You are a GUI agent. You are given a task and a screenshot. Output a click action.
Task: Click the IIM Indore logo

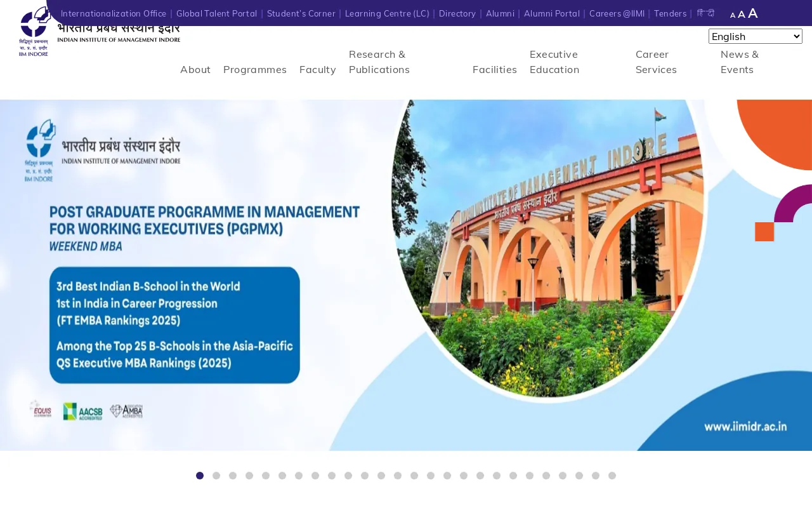(100, 32)
